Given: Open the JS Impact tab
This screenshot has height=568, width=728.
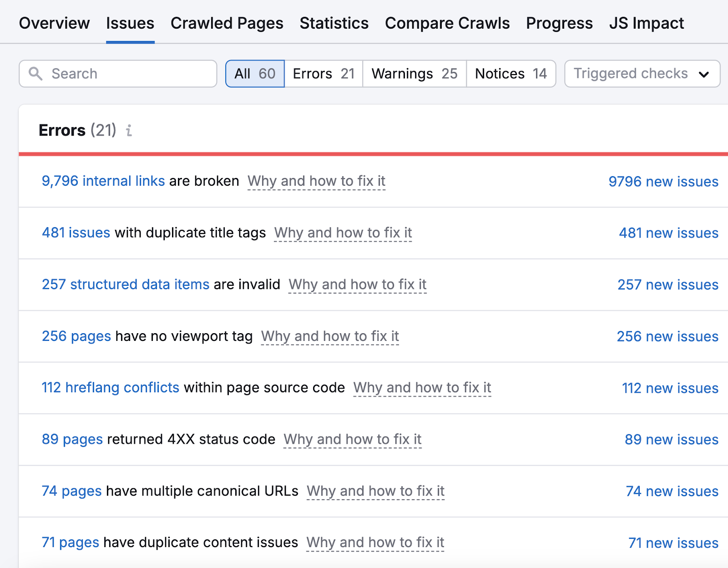Looking at the screenshot, I should [647, 23].
